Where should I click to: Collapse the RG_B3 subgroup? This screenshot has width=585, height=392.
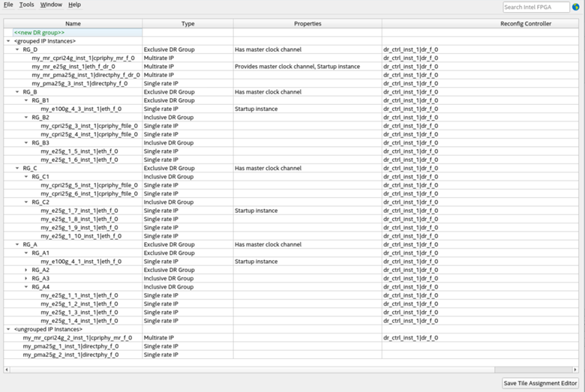26,143
